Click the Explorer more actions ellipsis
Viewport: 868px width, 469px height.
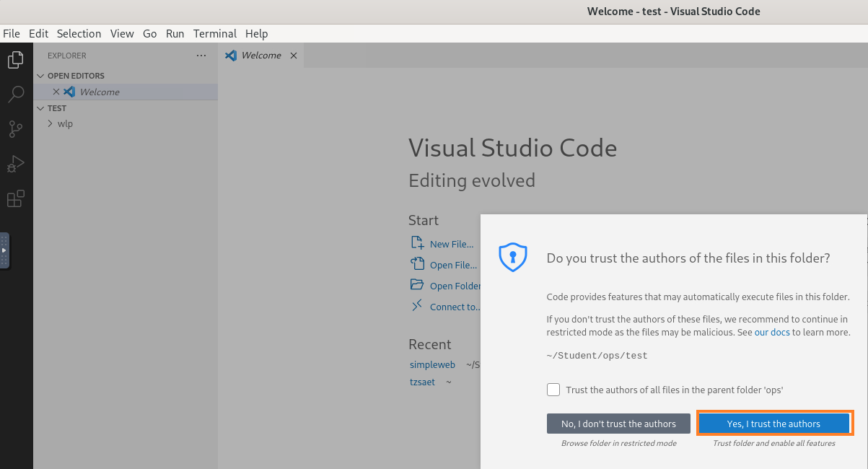tap(201, 56)
